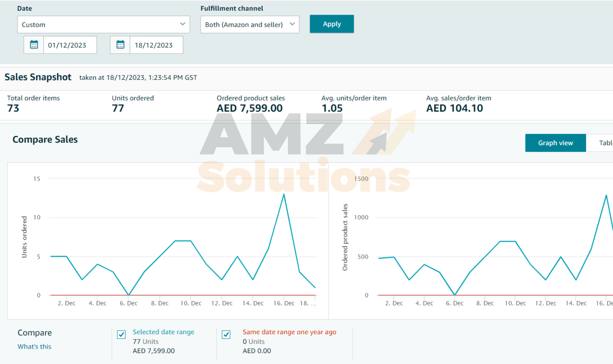Expand the Fulfillment channel chevron
The image size is (613, 364).
click(292, 24)
